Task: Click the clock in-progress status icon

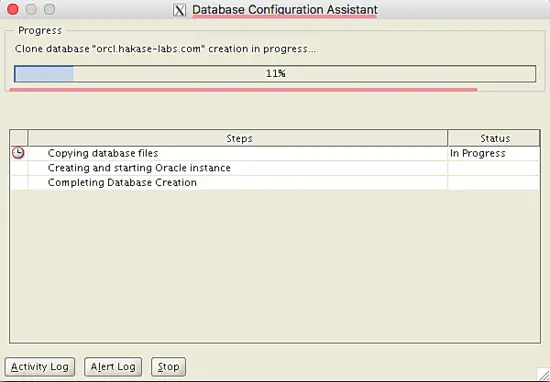Action: 18,153
